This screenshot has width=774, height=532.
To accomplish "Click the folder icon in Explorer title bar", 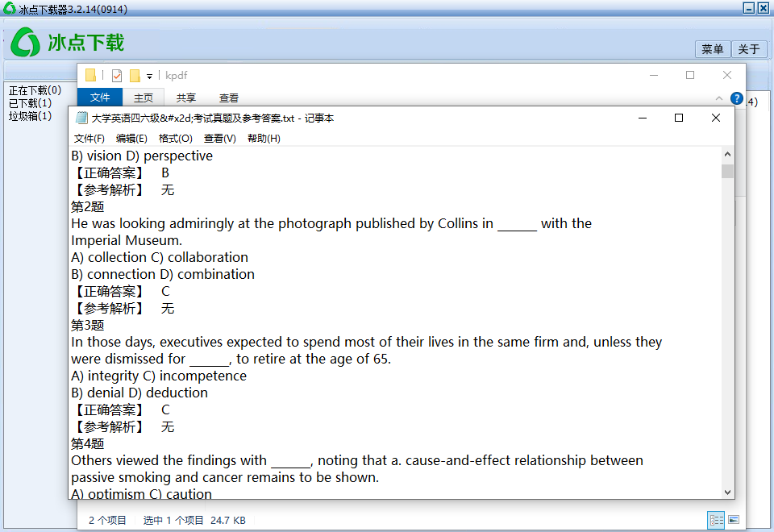I will click(90, 76).
